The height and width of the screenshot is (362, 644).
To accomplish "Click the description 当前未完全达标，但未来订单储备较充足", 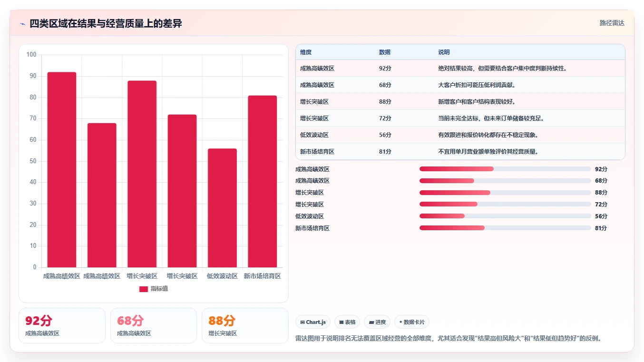I will click(491, 118).
